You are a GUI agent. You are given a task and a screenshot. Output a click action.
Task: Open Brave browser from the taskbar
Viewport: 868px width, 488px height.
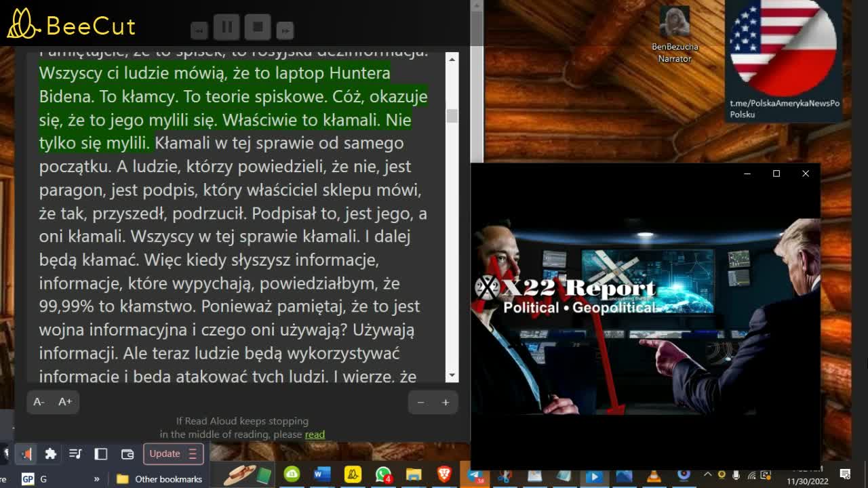[x=444, y=474]
